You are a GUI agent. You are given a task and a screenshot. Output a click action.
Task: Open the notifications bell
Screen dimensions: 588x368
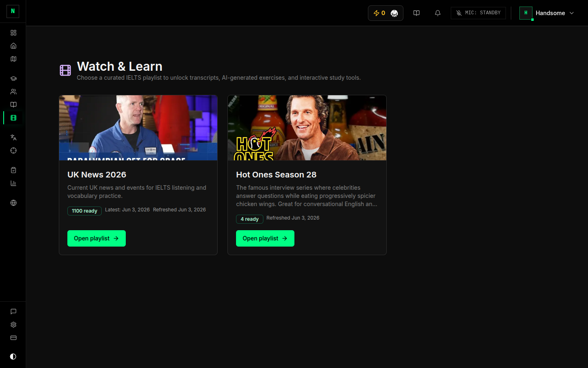click(x=438, y=13)
